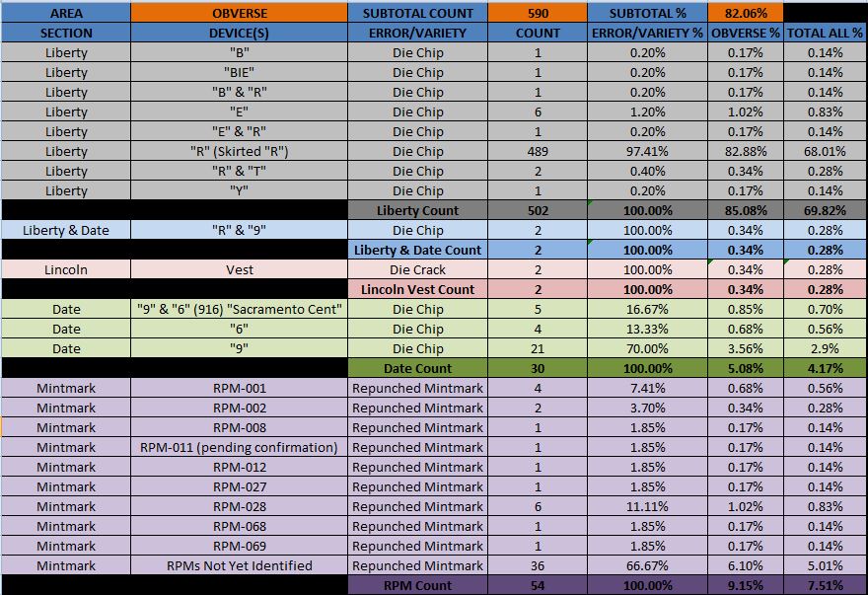Click the "R" (Skirted "R") device cell
Image resolution: width=868 pixels, height=595 pixels.
click(x=239, y=151)
